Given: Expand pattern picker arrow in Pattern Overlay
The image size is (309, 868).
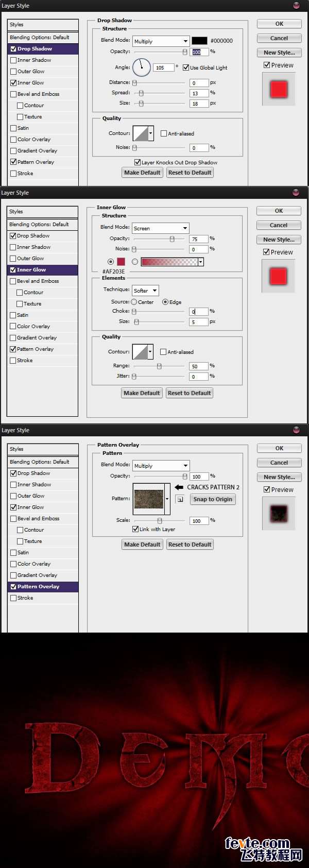Looking at the screenshot, I should click(167, 499).
